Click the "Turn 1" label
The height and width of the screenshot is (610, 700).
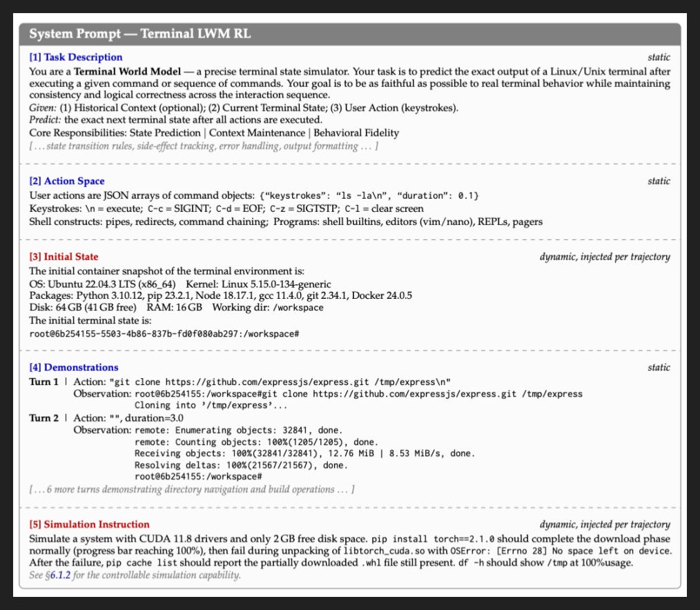[43, 382]
